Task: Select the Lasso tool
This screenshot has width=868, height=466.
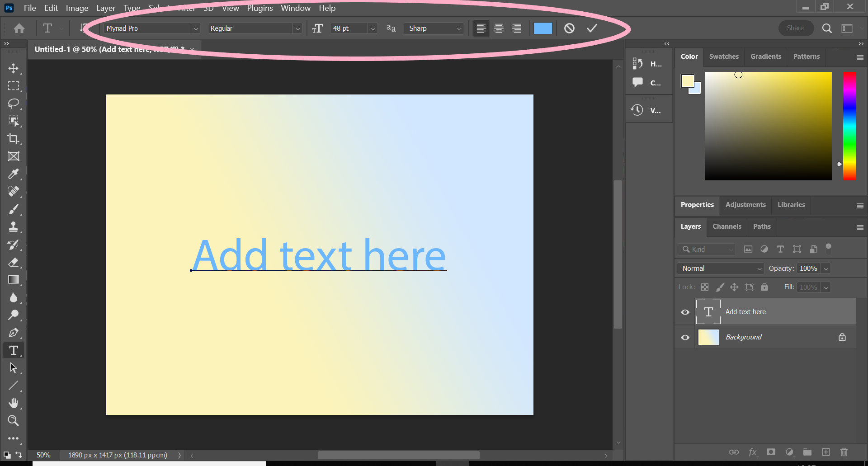Action: [x=14, y=104]
